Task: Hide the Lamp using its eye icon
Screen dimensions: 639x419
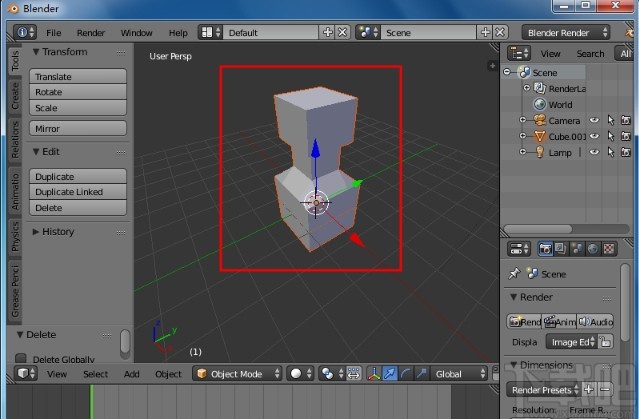Action: coord(594,152)
